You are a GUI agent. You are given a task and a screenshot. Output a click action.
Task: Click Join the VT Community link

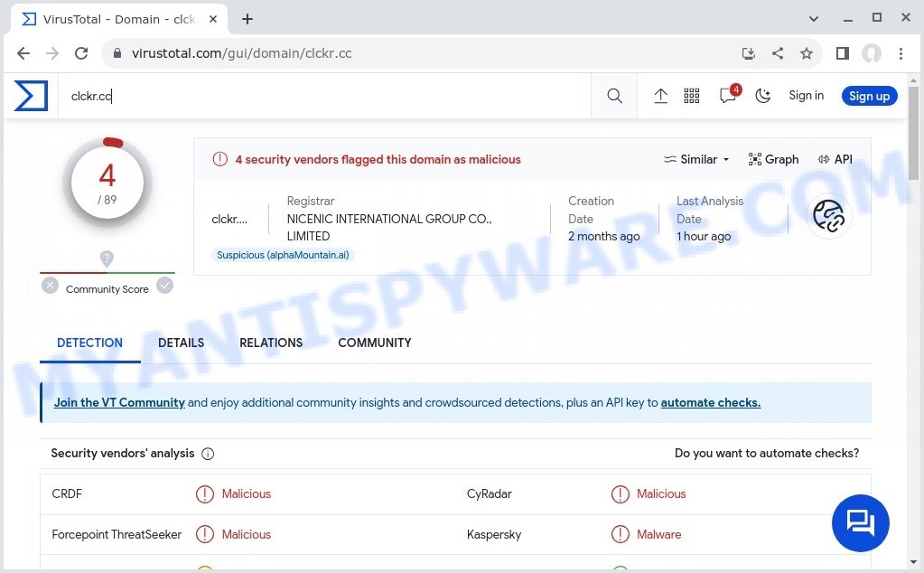click(x=119, y=402)
